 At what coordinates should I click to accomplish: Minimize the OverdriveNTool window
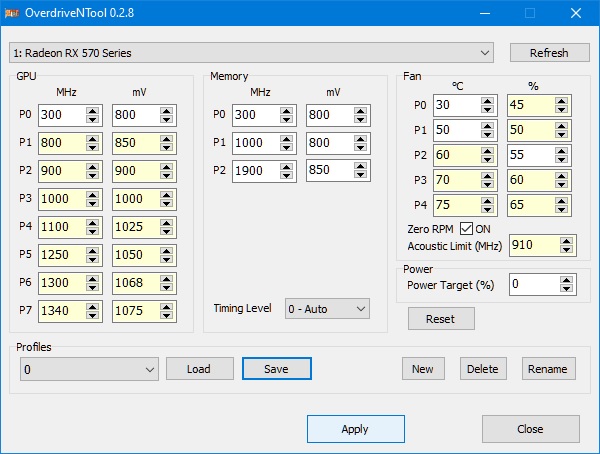point(485,13)
